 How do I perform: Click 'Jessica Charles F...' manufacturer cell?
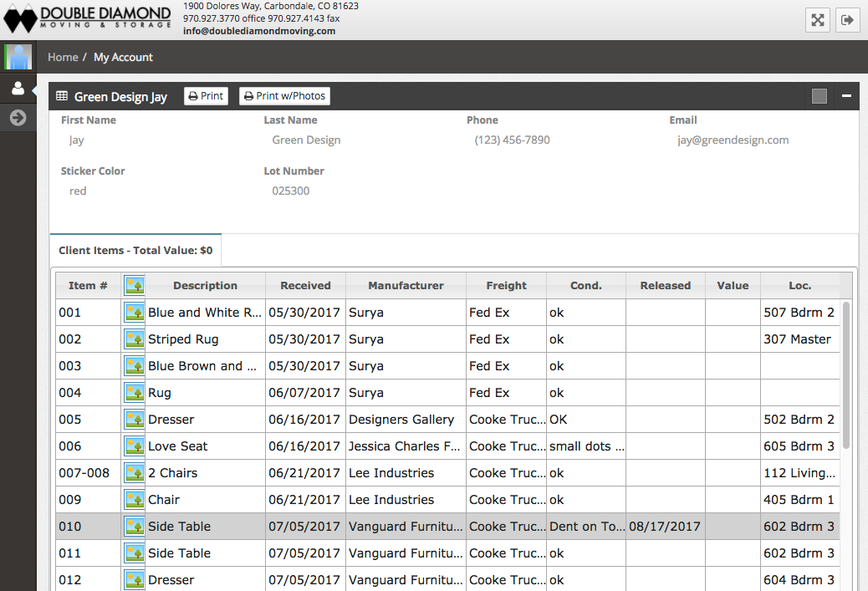406,446
